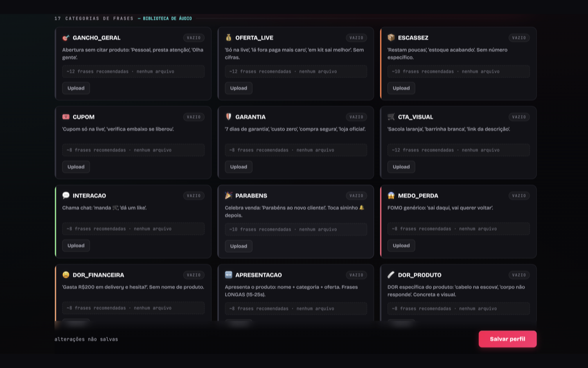Click the ticket icon beside CUPOM

click(66, 117)
